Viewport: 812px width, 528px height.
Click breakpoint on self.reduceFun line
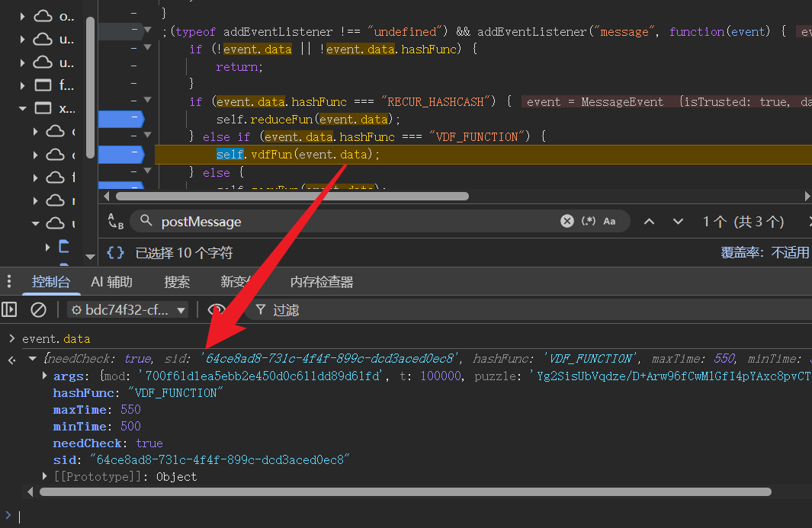120,119
